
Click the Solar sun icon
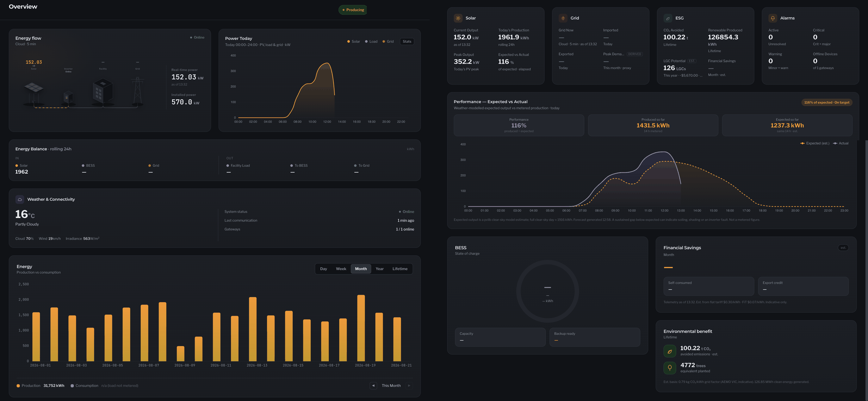[x=458, y=18]
